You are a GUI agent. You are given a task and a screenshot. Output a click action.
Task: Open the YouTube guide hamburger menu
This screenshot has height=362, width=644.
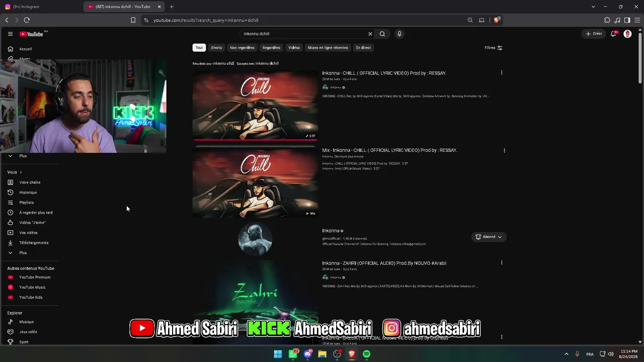10,34
